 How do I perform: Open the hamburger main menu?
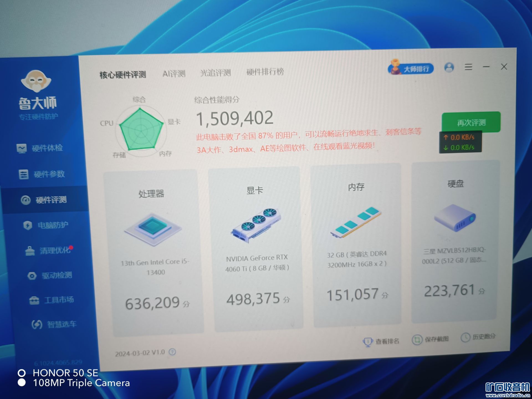click(468, 67)
